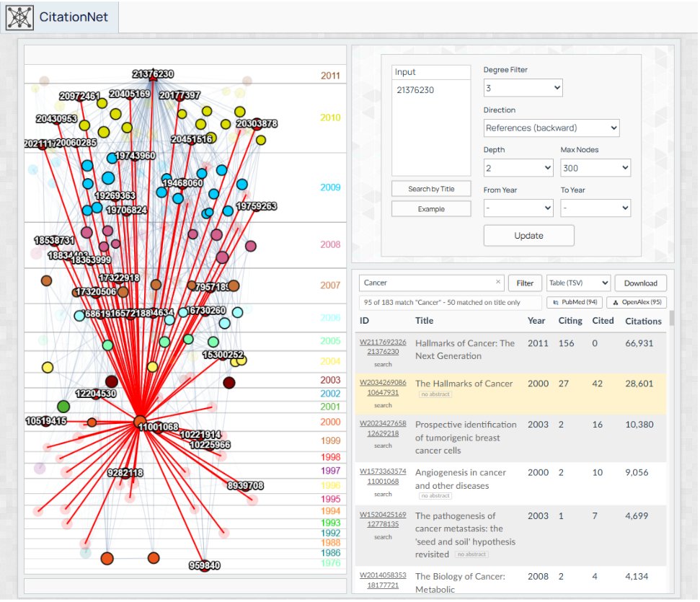Click the 2000 year label in graph
The width and height of the screenshot is (700, 602).
(x=330, y=422)
